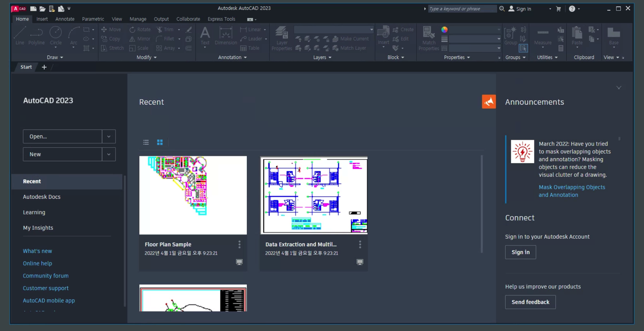Open the Insert ribbon tab
Screen dimensions: 644x331
click(42, 19)
